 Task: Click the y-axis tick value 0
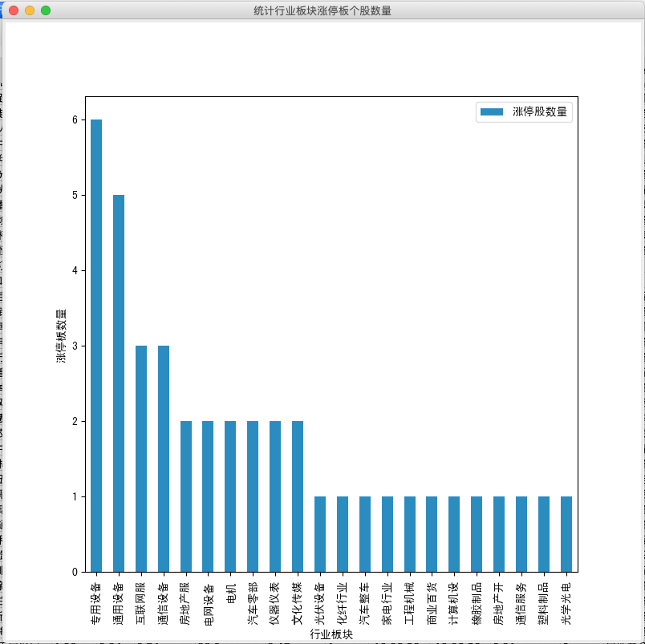click(75, 572)
